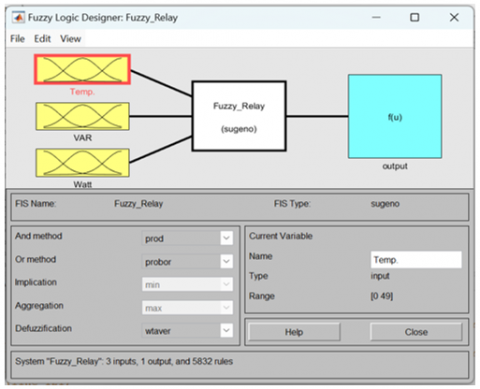Maximize the Fuzzy Logic Designer window
Viewport: 480px width, 389px height.
(x=414, y=17)
